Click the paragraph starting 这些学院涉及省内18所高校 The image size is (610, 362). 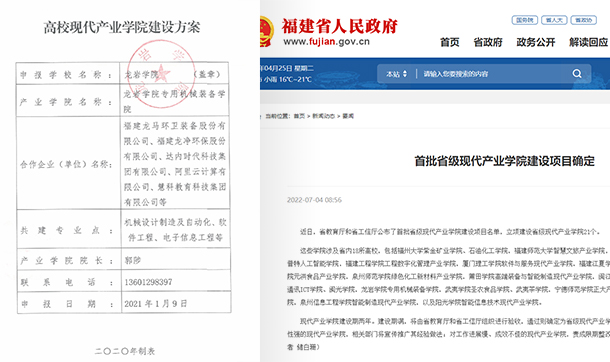click(x=448, y=276)
